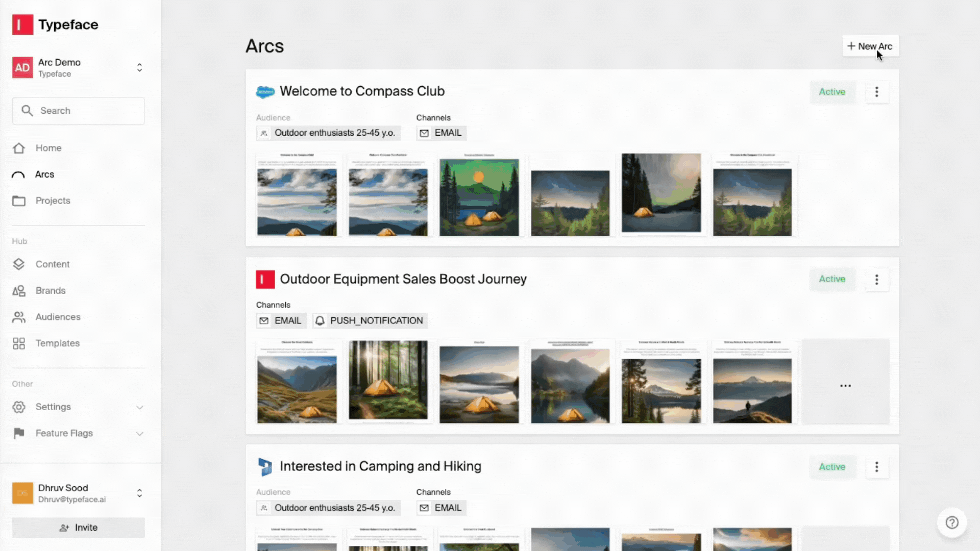Toggle Active status on Outdoor Equipment journey

pos(832,279)
